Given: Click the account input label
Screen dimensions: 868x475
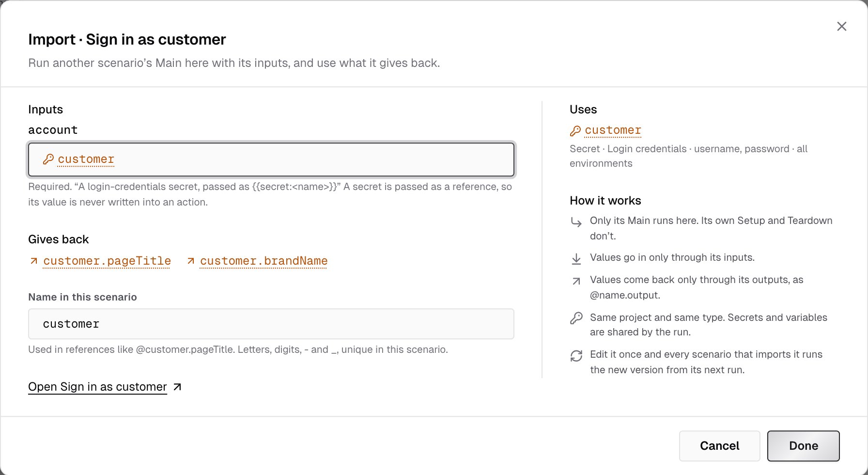Looking at the screenshot, I should (x=53, y=130).
